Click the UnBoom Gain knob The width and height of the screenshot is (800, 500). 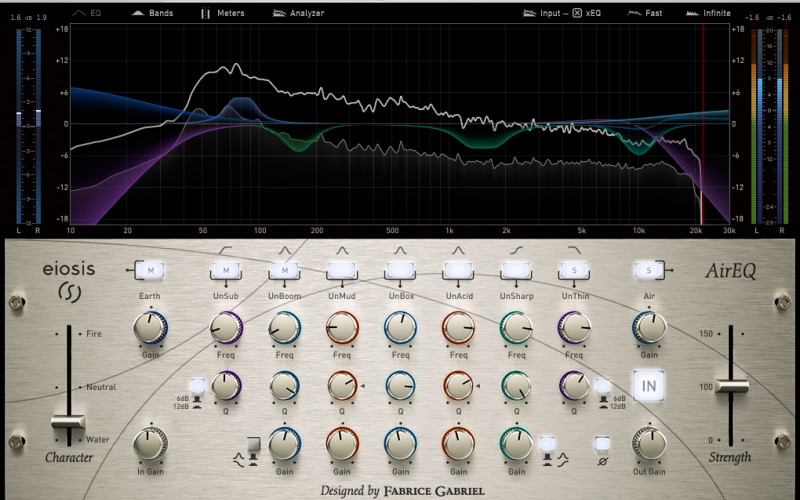point(285,444)
